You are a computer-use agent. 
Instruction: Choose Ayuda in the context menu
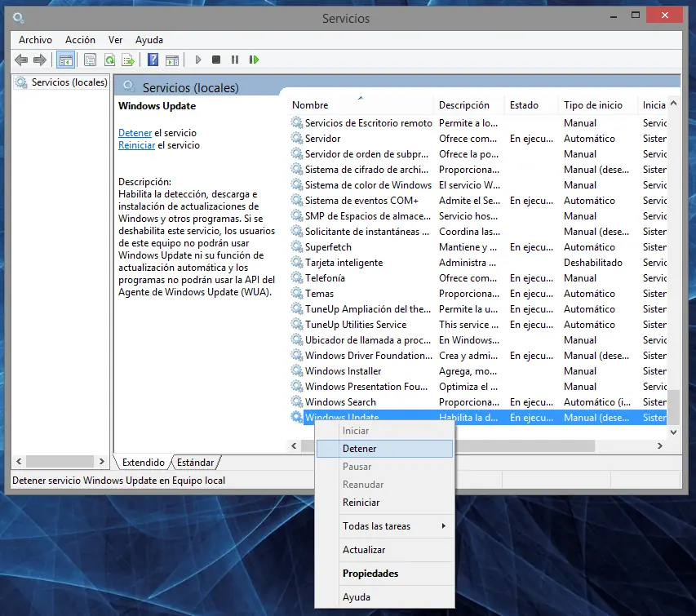[385, 597]
